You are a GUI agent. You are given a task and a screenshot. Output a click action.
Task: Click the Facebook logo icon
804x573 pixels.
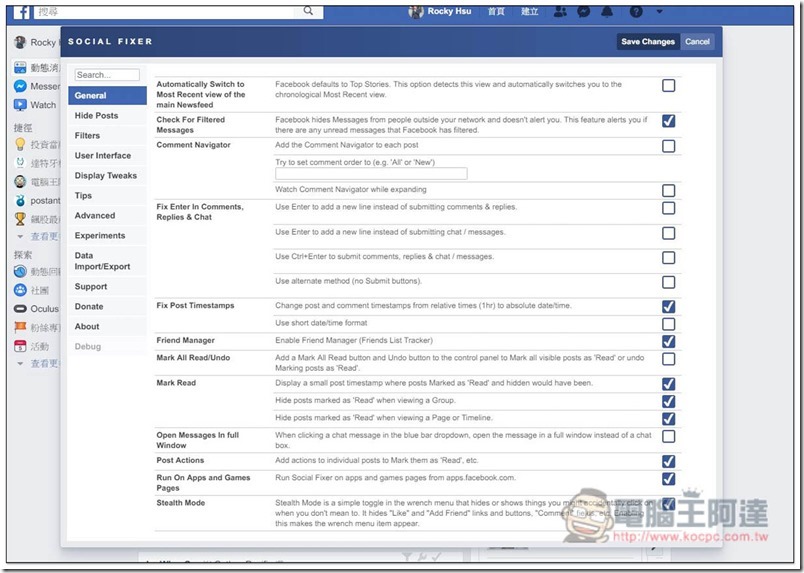pyautogui.click(x=21, y=12)
